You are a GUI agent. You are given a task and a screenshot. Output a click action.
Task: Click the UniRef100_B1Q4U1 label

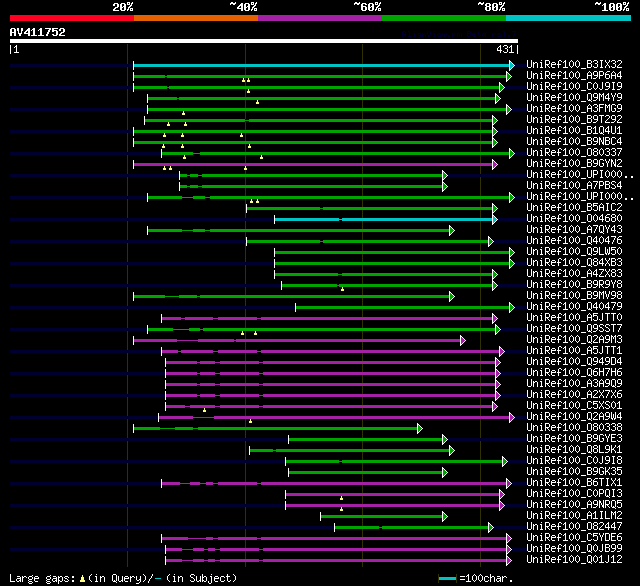point(574,131)
